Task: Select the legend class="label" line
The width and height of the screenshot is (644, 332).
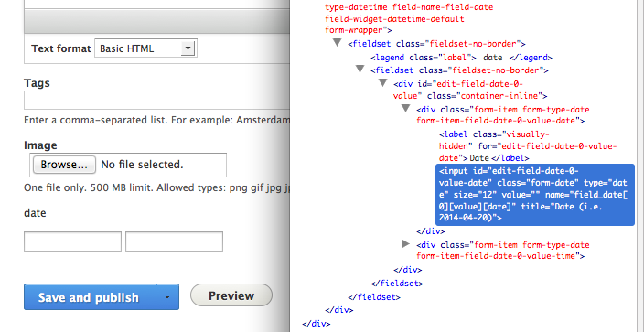Action: (x=461, y=58)
